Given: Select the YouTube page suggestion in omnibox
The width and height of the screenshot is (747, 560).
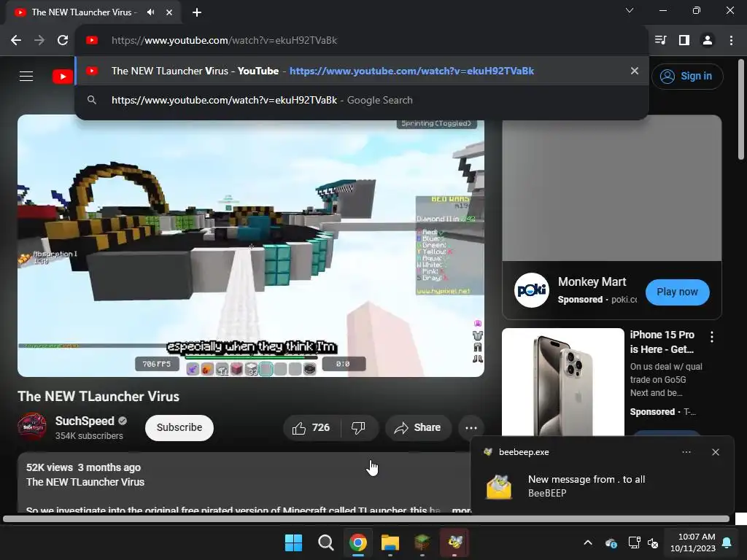Looking at the screenshot, I should click(x=362, y=71).
